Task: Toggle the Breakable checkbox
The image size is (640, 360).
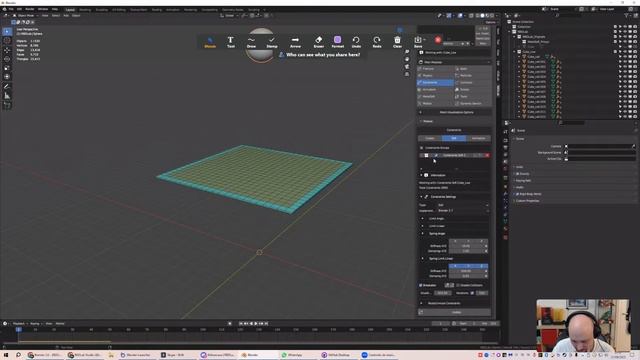Action: coord(421,285)
